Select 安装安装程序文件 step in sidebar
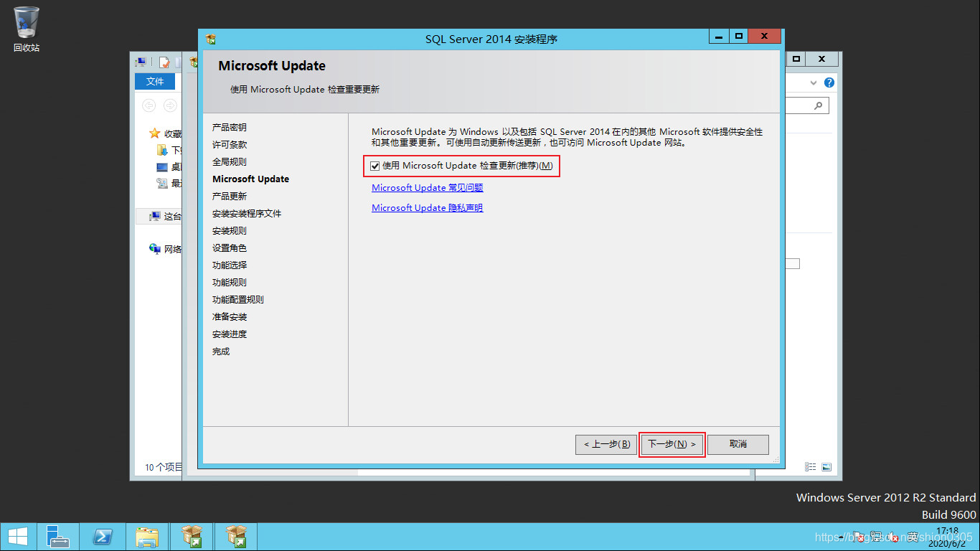980x551 pixels. tap(247, 214)
